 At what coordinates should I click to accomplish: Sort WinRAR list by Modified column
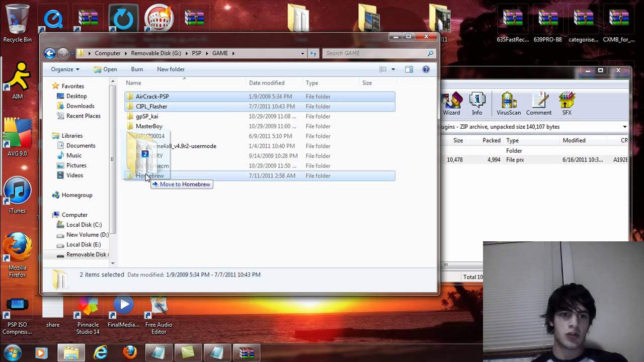point(584,140)
